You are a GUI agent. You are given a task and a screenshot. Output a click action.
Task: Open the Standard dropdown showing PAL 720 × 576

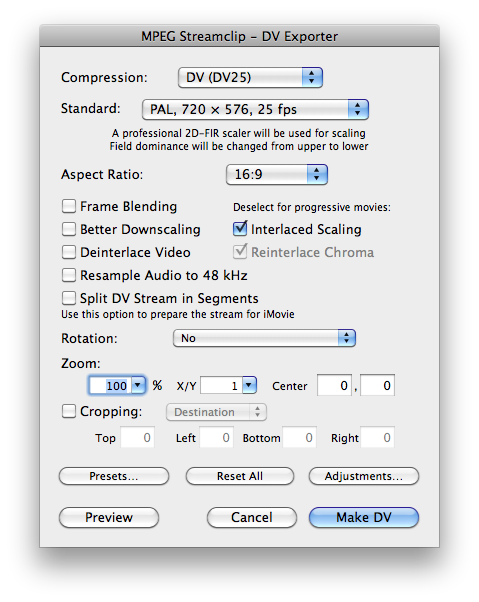tap(255, 109)
